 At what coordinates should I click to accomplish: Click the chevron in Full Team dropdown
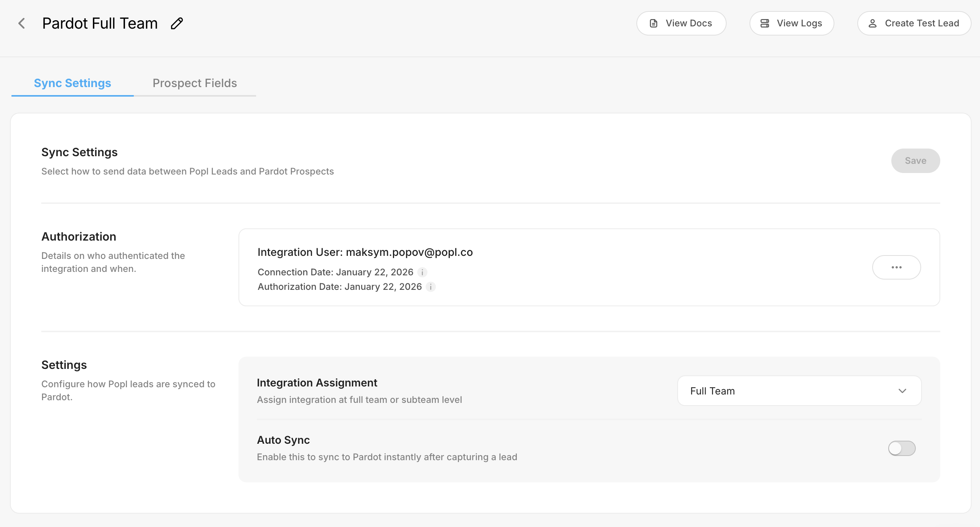tap(902, 391)
